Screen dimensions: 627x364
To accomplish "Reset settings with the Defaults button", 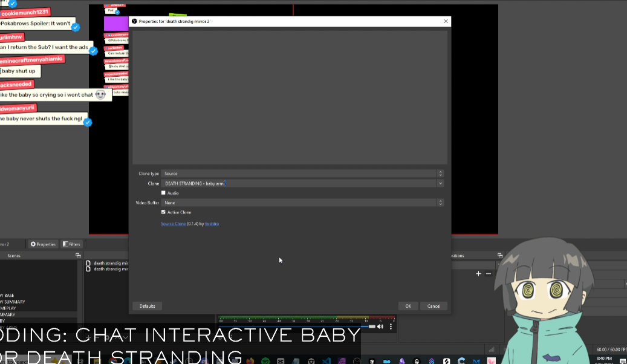I will tap(147, 306).
